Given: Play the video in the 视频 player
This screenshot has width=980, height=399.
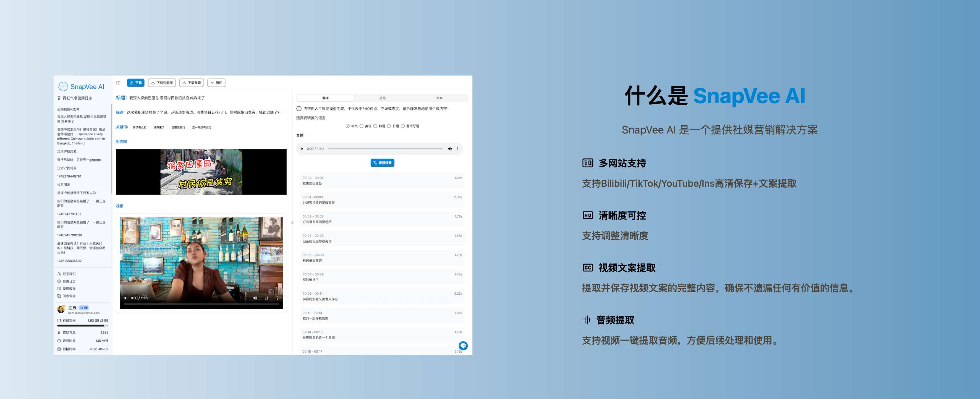Looking at the screenshot, I should 125,298.
